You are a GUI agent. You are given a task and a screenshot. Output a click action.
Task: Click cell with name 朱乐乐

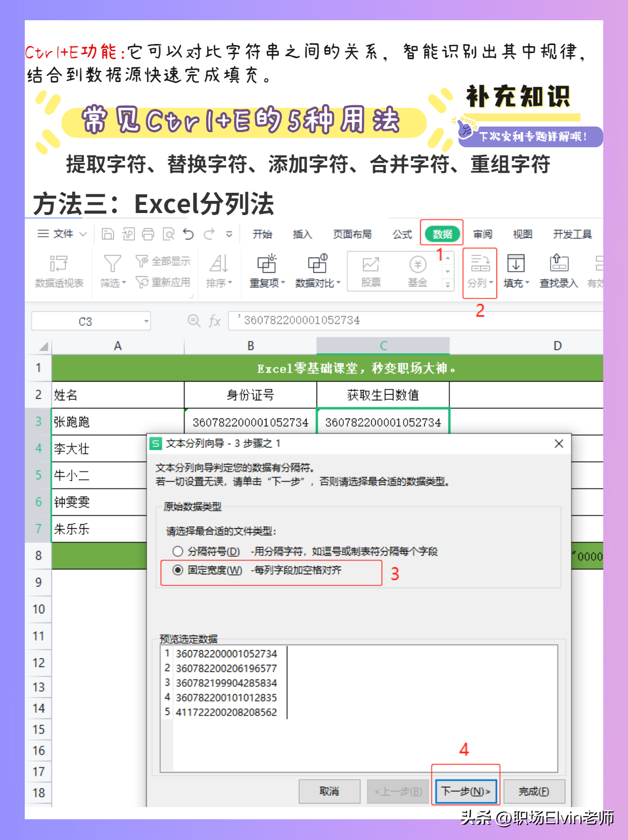tap(100, 529)
